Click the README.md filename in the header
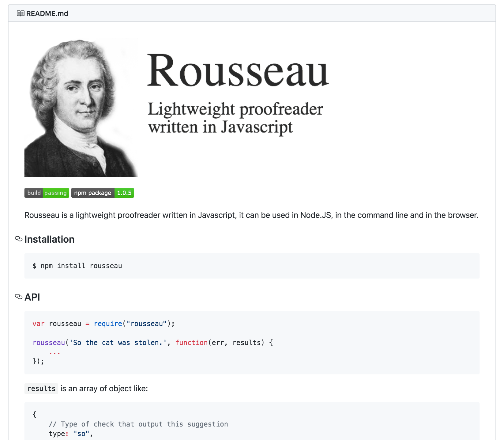Image resolution: width=504 pixels, height=440 pixels. (47, 13)
